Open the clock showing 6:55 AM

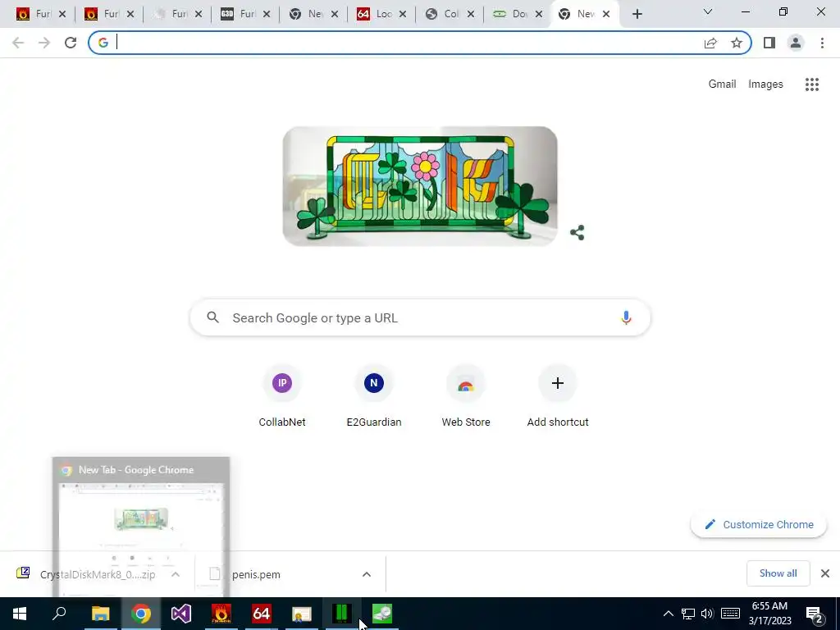(769, 614)
